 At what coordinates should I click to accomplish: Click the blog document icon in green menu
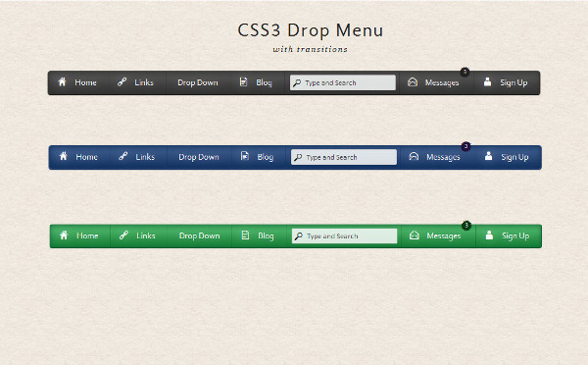pyautogui.click(x=245, y=235)
